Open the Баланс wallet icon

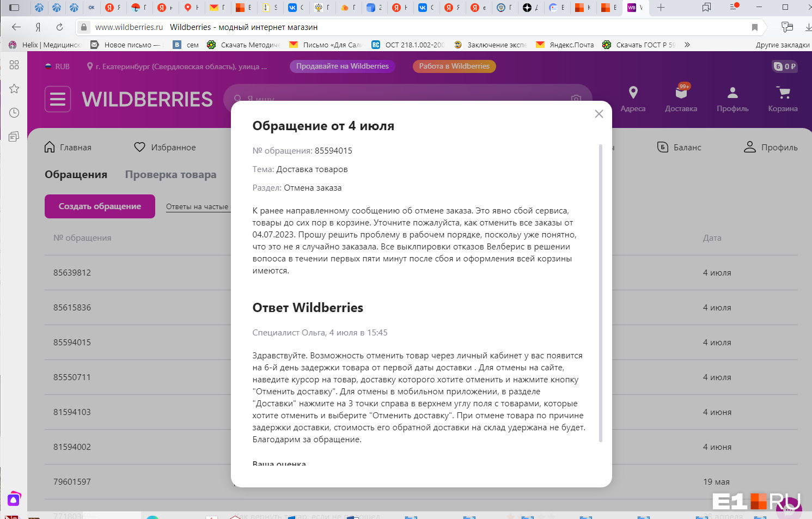pyautogui.click(x=663, y=147)
